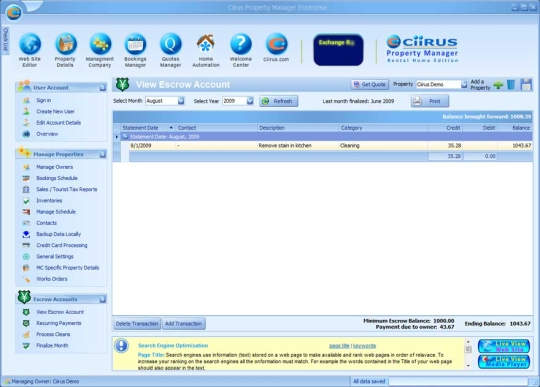Viewport: 540px width, 387px height.
Task: Click the Manage Owners icon
Action: [26, 167]
